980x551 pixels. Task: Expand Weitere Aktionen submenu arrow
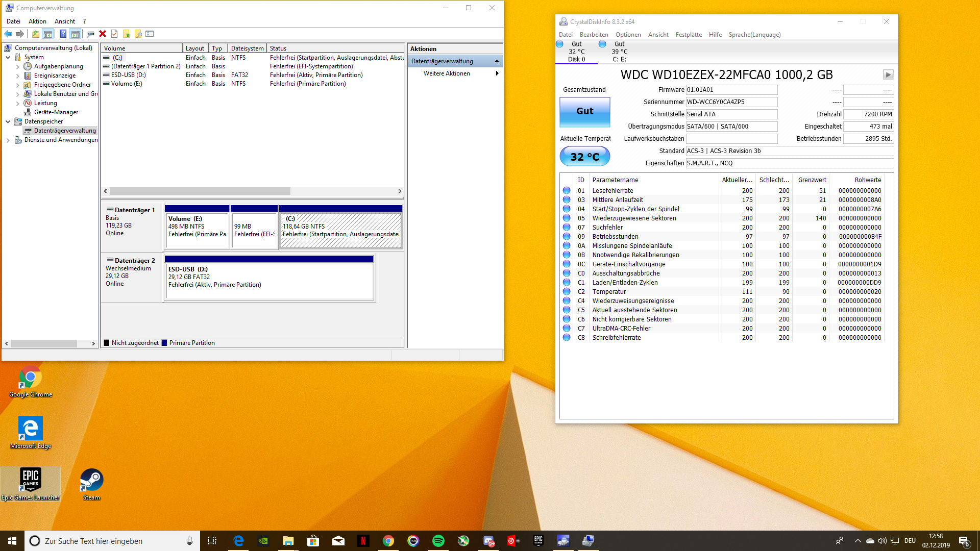497,73
